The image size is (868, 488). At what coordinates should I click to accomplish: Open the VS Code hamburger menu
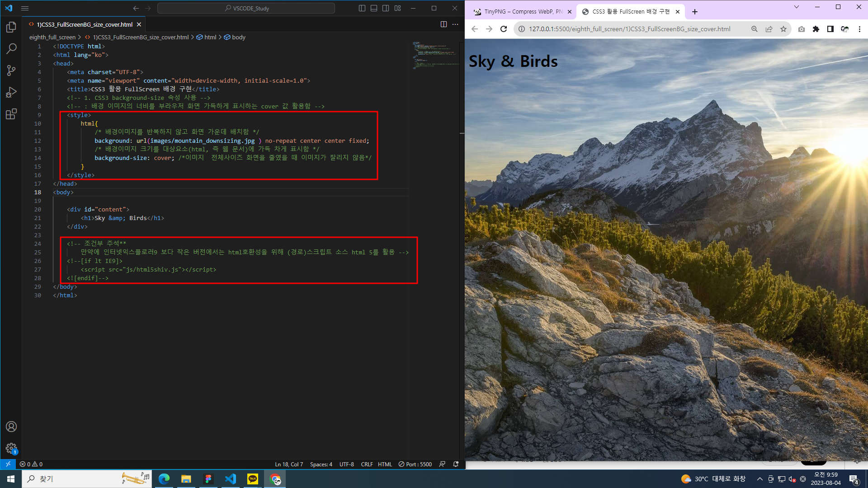25,8
